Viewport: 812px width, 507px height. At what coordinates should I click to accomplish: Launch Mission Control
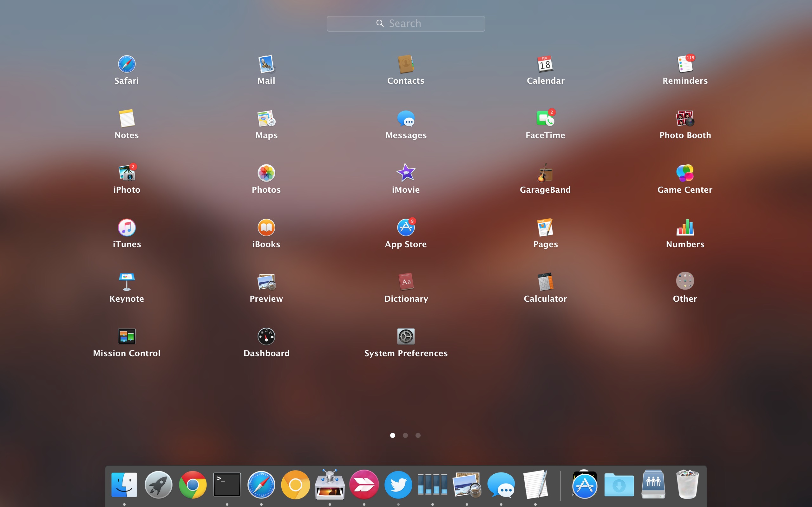pos(127,336)
